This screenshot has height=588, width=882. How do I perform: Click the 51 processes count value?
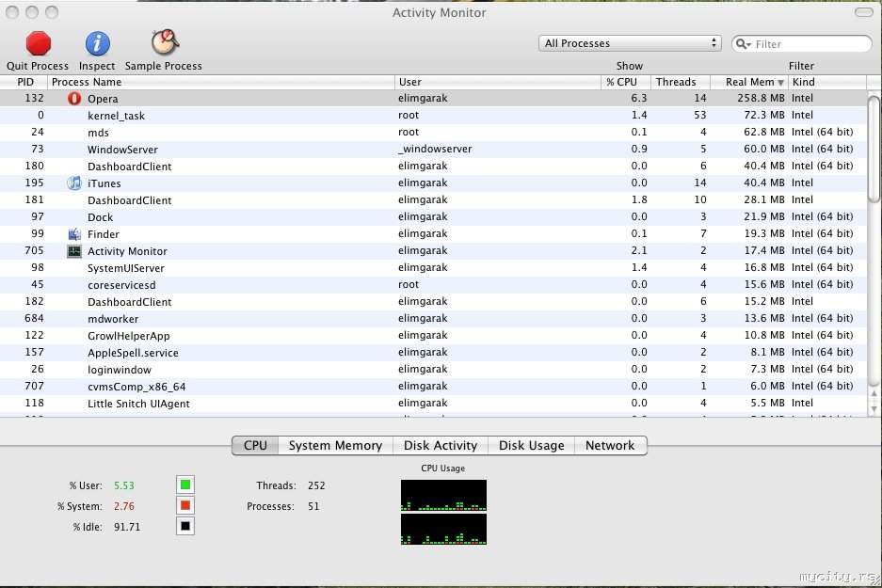tap(313, 506)
